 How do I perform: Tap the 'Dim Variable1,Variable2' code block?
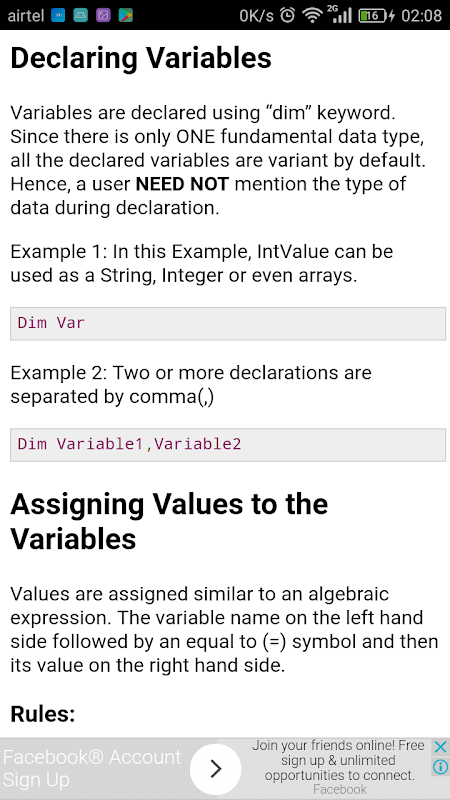228,445
